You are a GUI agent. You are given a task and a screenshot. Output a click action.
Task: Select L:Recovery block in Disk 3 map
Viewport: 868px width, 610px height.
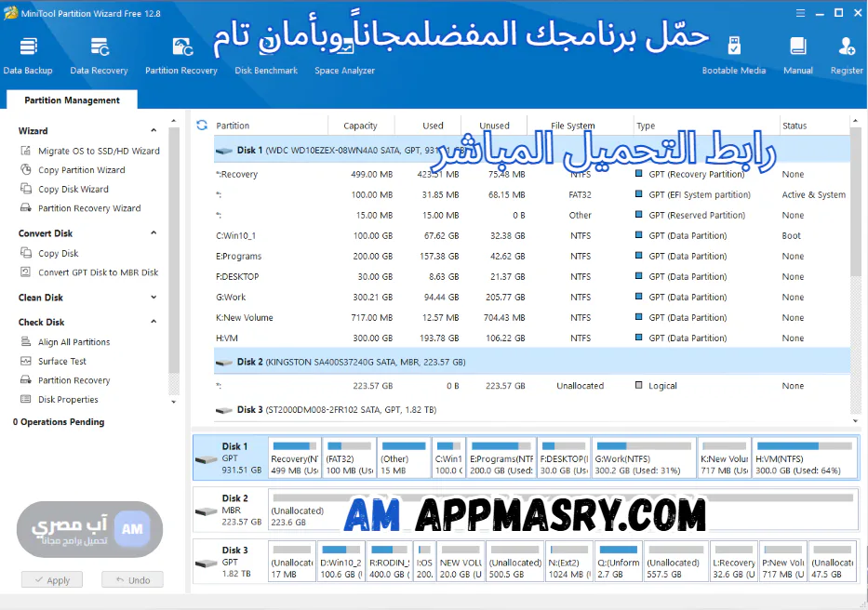(733, 562)
